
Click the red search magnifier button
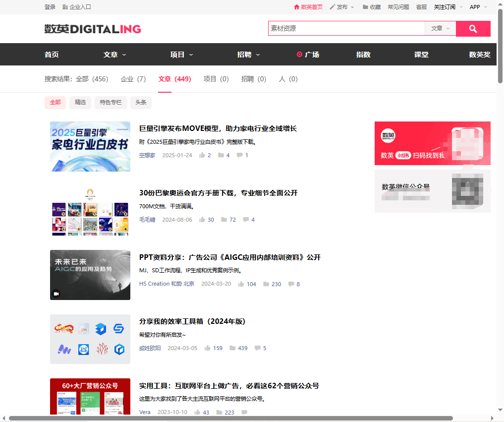[x=472, y=29]
